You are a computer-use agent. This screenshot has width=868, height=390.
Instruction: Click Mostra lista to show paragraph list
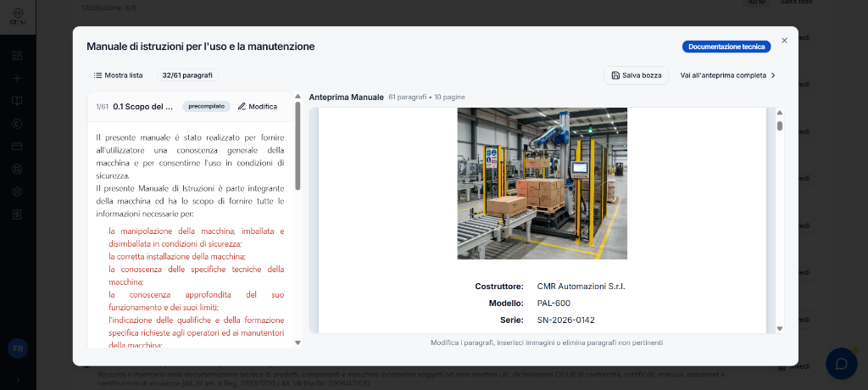[118, 75]
